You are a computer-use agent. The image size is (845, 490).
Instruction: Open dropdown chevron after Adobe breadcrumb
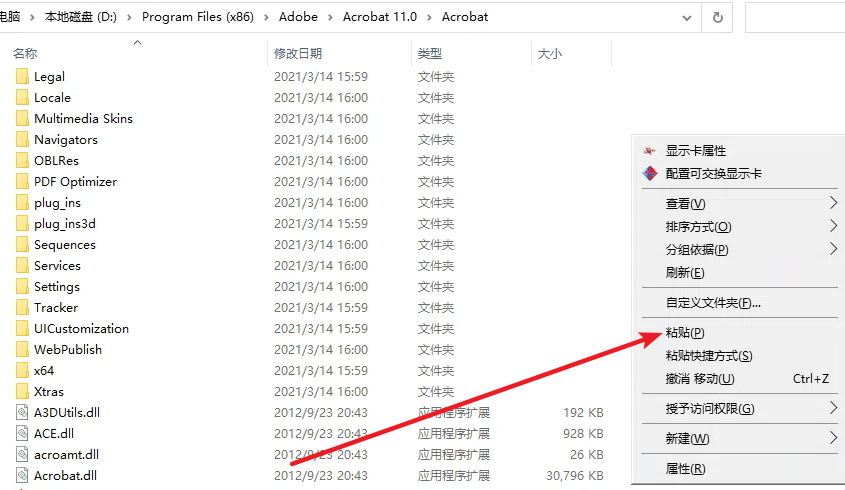(x=330, y=18)
